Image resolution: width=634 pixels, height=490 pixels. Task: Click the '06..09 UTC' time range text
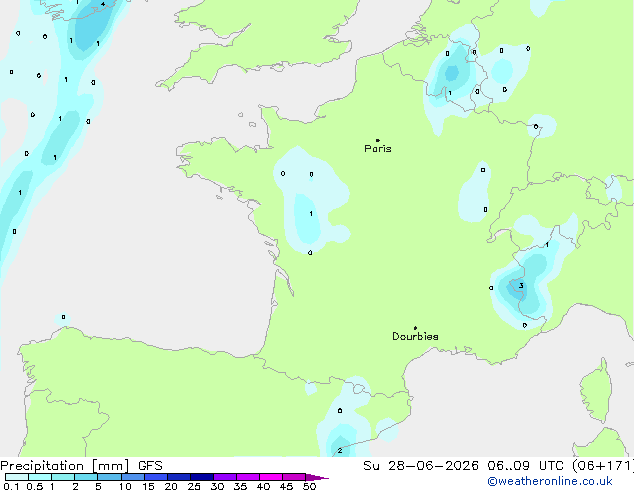pos(525,466)
